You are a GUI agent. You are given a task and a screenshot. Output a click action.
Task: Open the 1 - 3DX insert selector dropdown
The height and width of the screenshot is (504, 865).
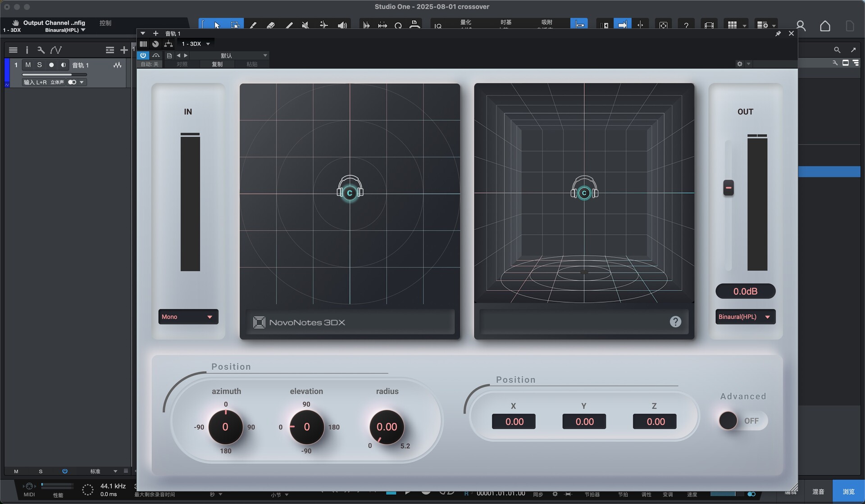[x=195, y=44]
